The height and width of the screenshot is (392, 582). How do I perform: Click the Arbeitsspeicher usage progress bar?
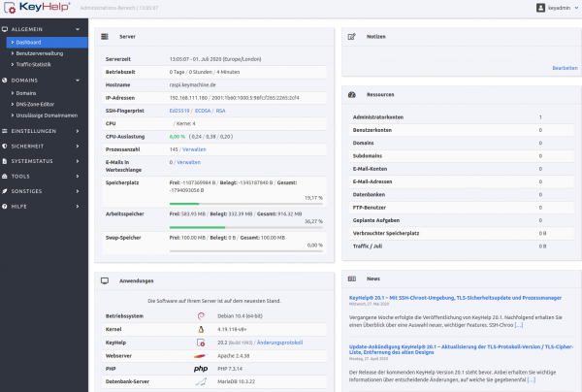[x=246, y=227]
